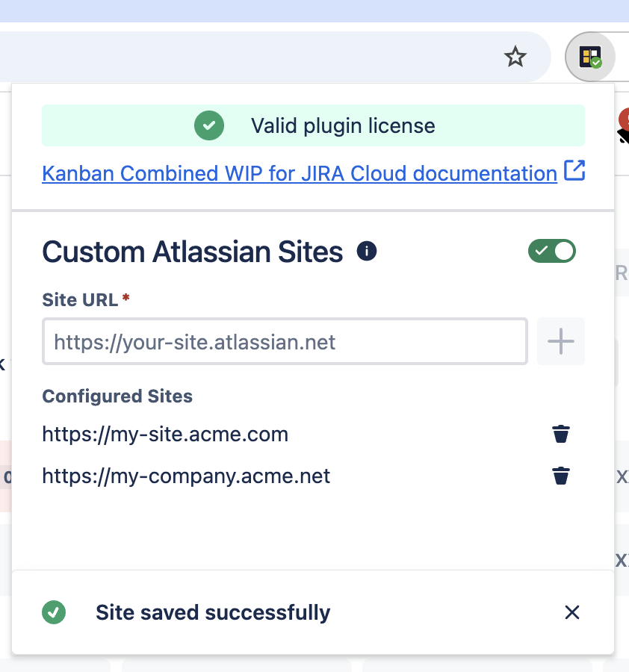Click the bookmark star icon in address bar
The height and width of the screenshot is (672, 629).
coord(515,57)
